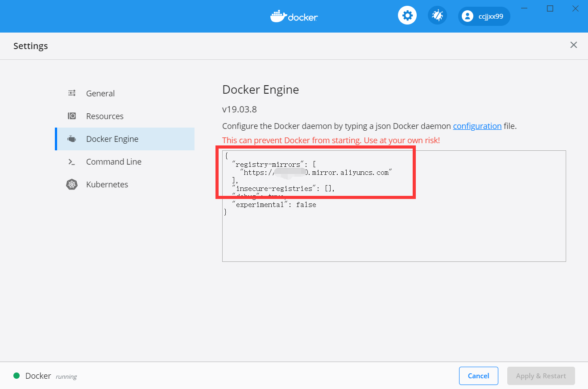
Task: Click the Docker Engine whale icon
Action: tap(72, 139)
